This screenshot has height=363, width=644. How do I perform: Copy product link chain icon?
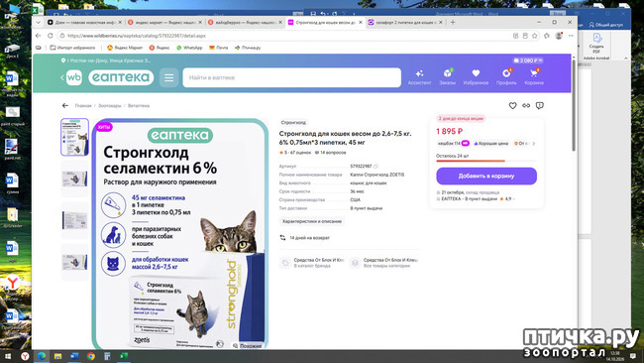pos(526,106)
